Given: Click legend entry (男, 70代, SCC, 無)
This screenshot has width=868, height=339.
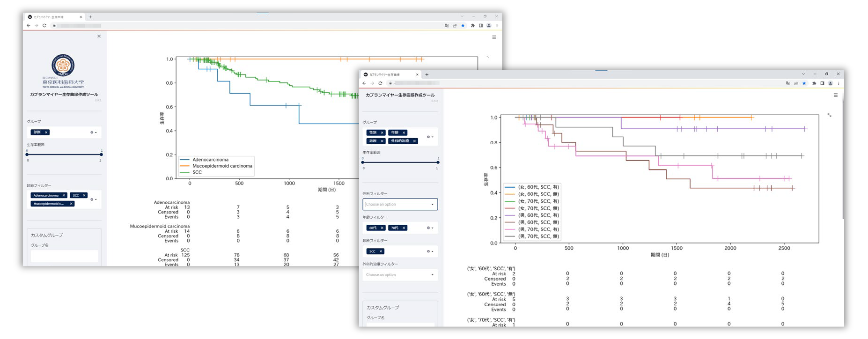Looking at the screenshot, I should coord(532,236).
